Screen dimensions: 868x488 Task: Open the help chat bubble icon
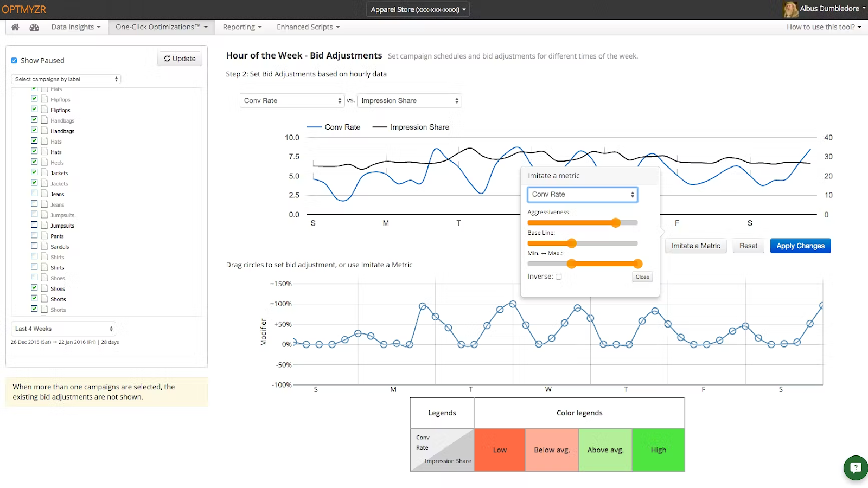point(856,467)
